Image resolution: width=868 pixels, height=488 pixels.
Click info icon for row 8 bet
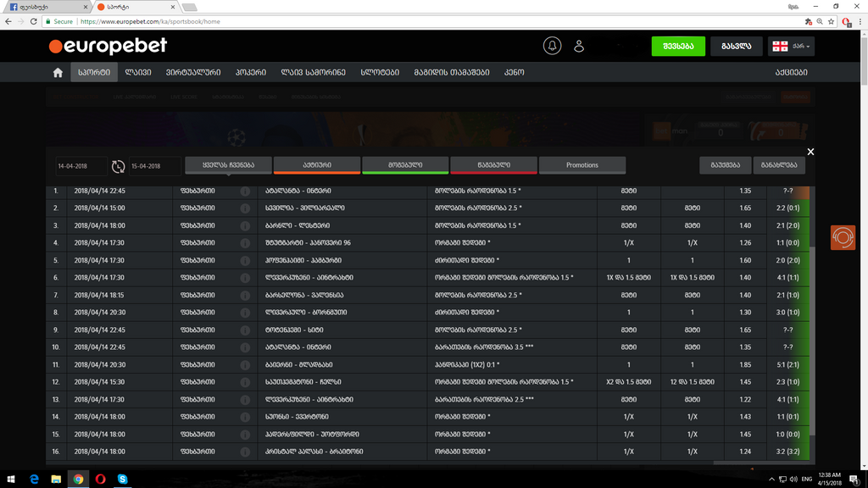click(x=245, y=313)
